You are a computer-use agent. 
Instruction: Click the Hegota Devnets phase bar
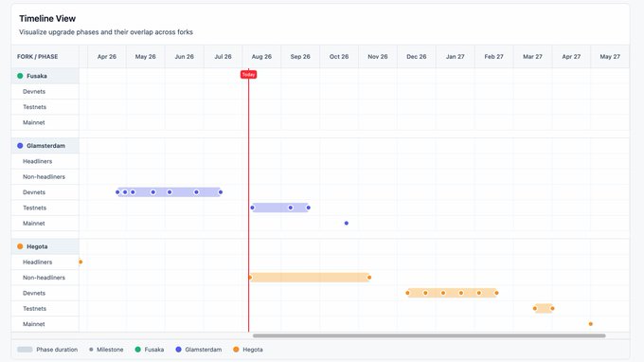(452, 293)
